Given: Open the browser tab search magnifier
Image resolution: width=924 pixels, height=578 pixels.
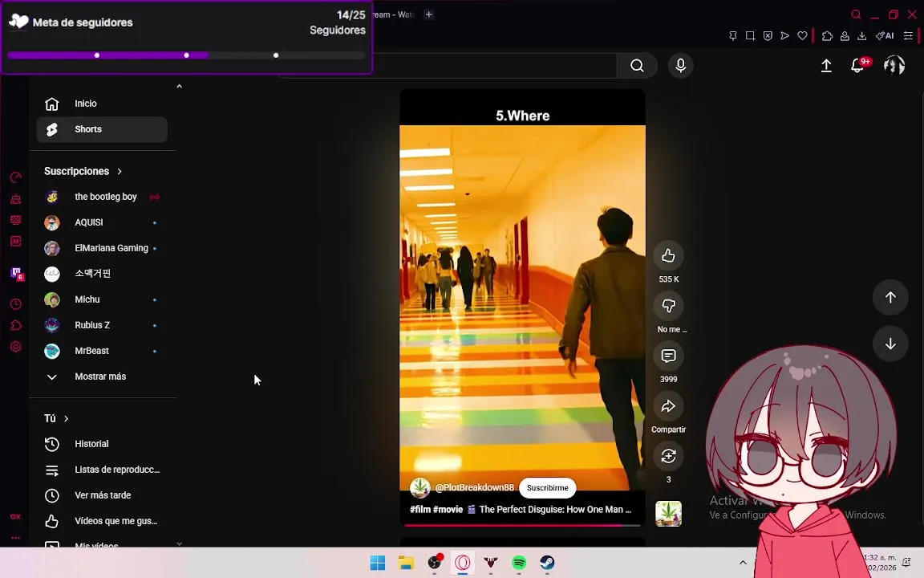Looking at the screenshot, I should pos(857,14).
